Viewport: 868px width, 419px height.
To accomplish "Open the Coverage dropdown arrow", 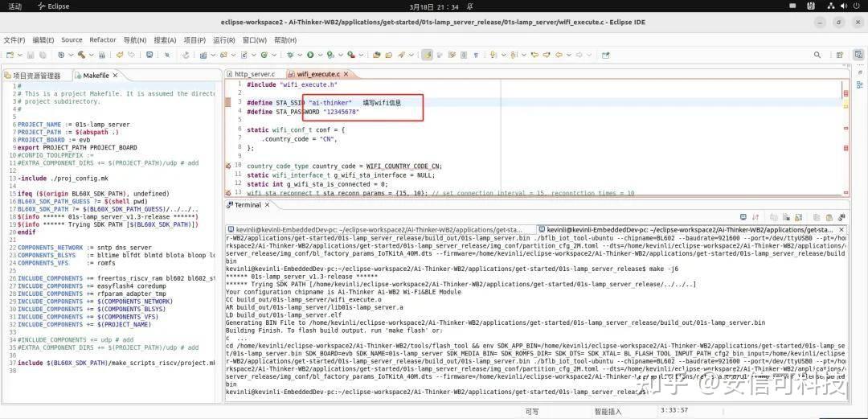I will pos(341,55).
